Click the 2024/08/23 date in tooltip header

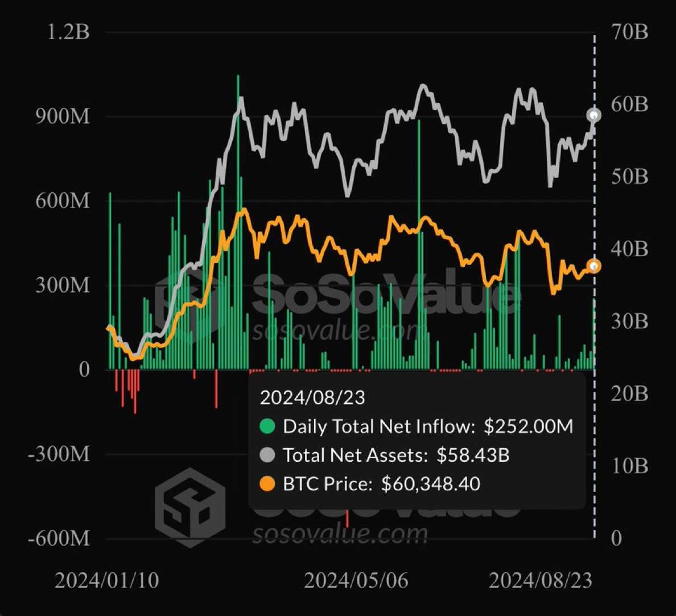(x=312, y=397)
